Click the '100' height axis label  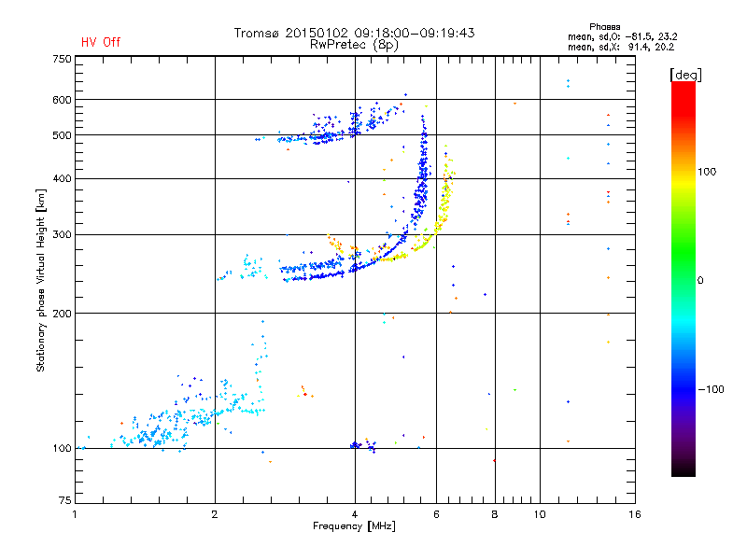pos(62,449)
